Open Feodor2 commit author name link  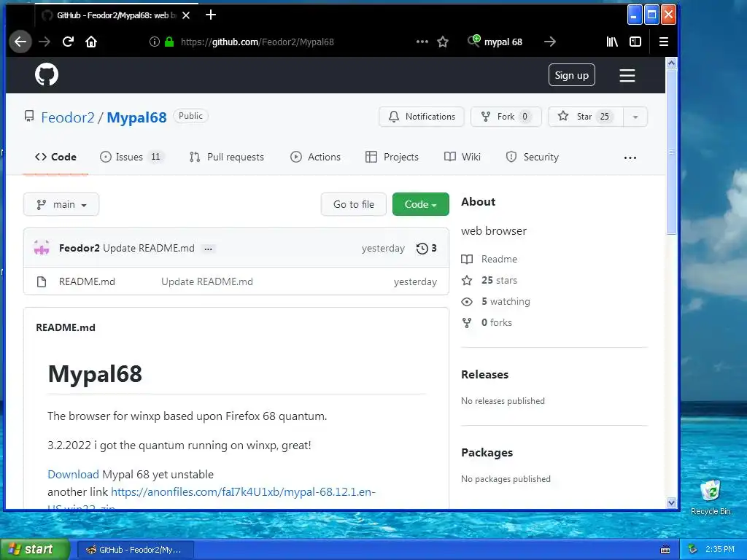coord(79,248)
